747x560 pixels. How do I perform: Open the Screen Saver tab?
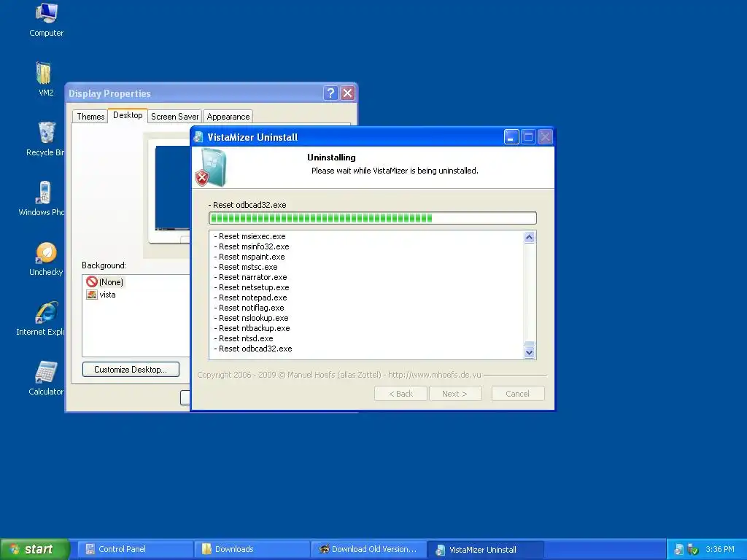coord(174,117)
